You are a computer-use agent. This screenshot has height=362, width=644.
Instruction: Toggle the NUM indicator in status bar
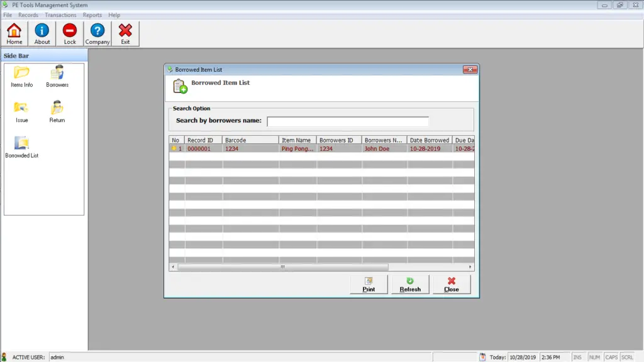click(x=594, y=357)
